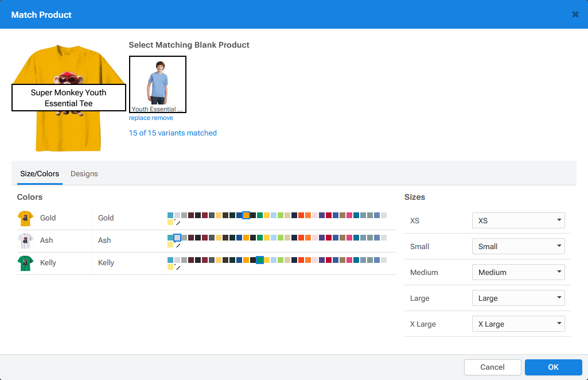Select highlighted orange swatch in Gold row

(246, 215)
